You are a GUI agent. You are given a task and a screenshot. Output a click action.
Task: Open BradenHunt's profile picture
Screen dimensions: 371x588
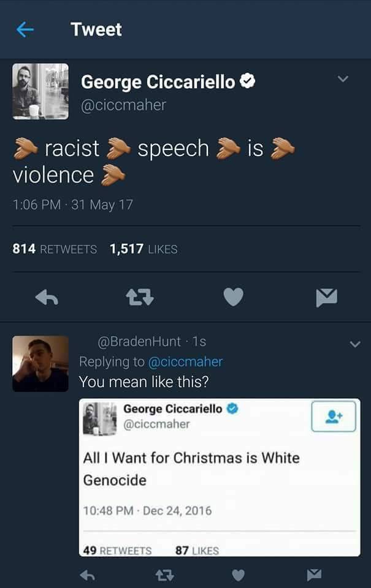(x=40, y=364)
